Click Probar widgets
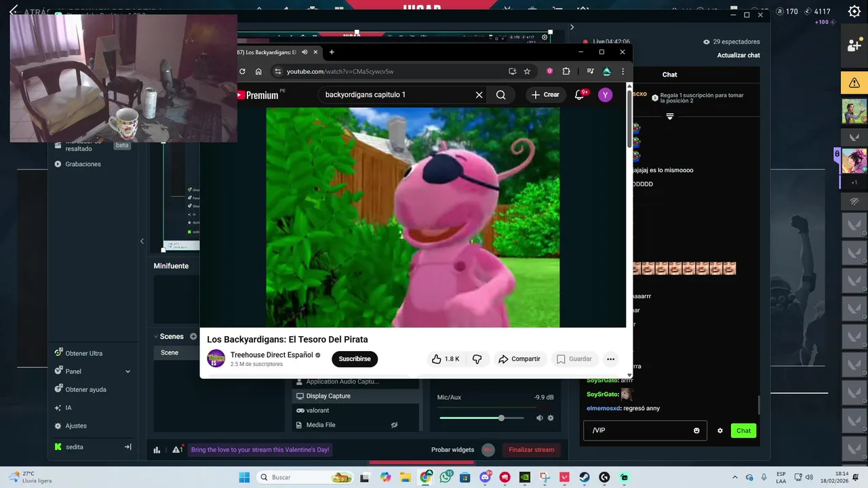The width and height of the screenshot is (868, 488). pos(452,449)
